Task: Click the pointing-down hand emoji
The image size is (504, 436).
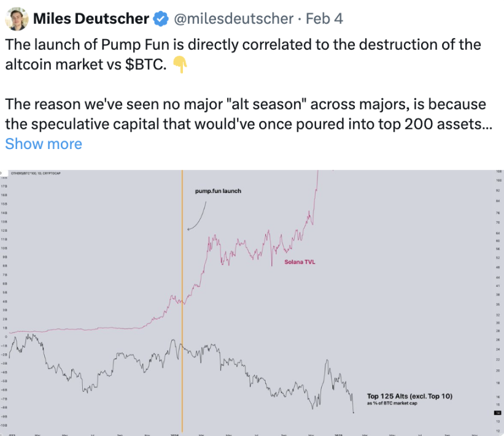Action: [179, 64]
